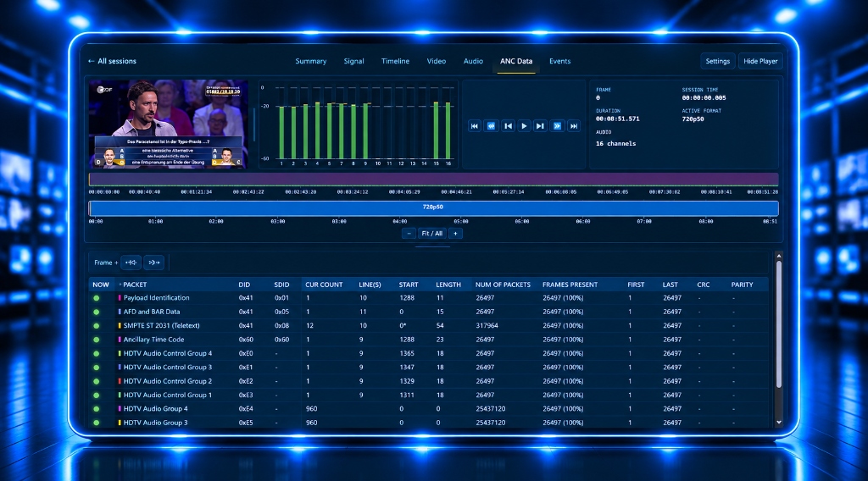Open the Audio tab
The height and width of the screenshot is (481, 868).
[x=473, y=61]
